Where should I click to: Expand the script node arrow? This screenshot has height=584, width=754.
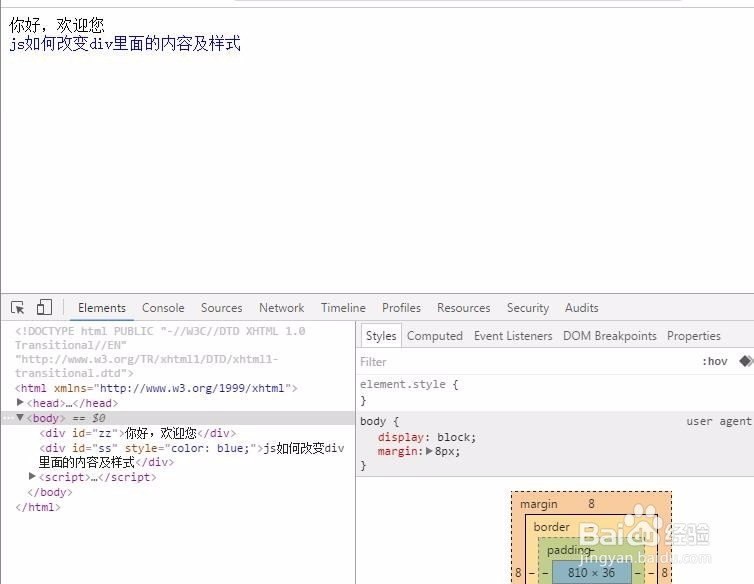(32, 476)
